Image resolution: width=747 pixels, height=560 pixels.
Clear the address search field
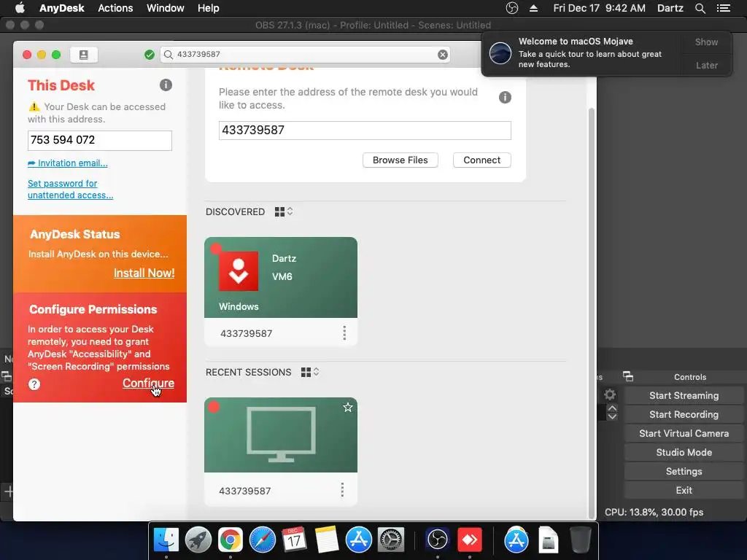click(x=443, y=55)
